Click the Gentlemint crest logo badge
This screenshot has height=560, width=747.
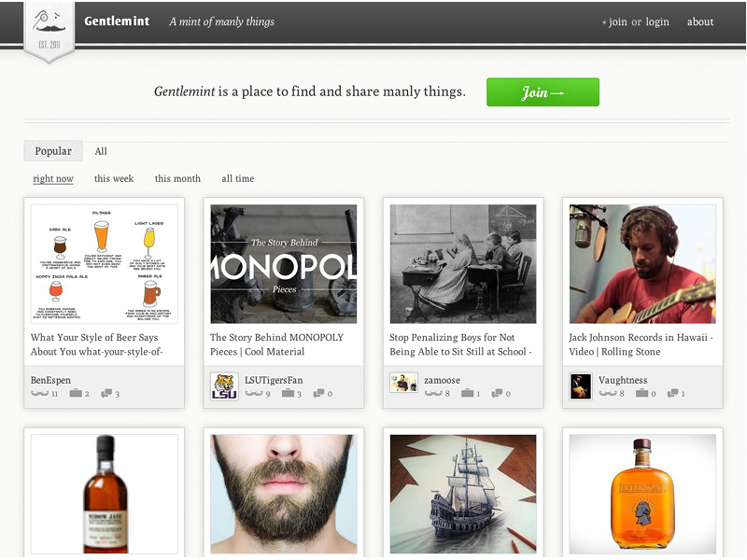tap(49, 29)
